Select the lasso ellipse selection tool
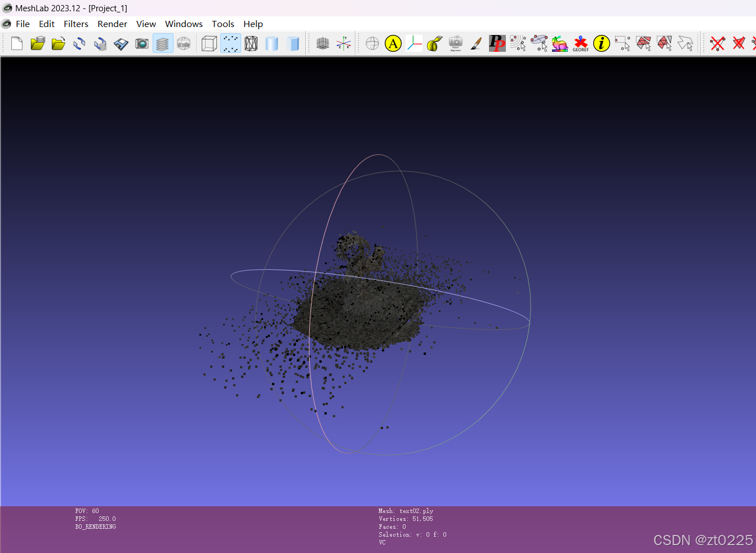This screenshot has width=756, height=553. [x=539, y=43]
